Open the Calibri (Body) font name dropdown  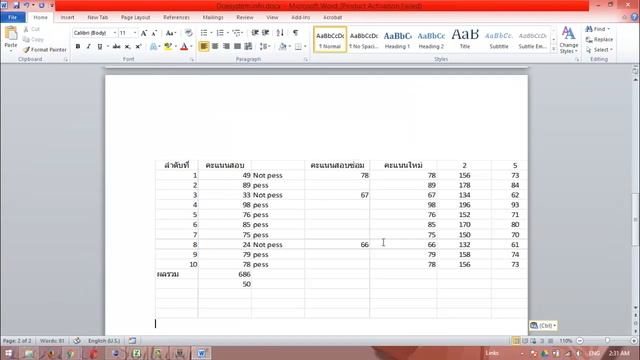(x=115, y=33)
